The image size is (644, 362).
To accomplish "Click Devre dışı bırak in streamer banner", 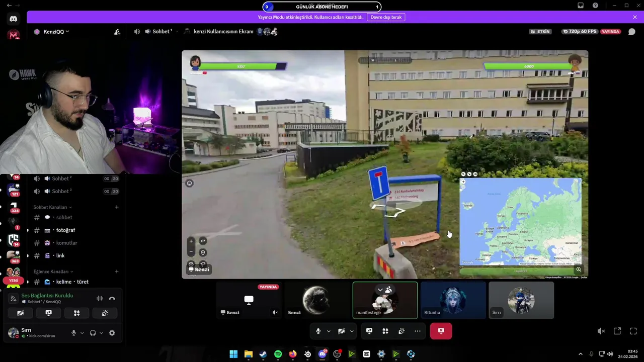I will (x=386, y=17).
